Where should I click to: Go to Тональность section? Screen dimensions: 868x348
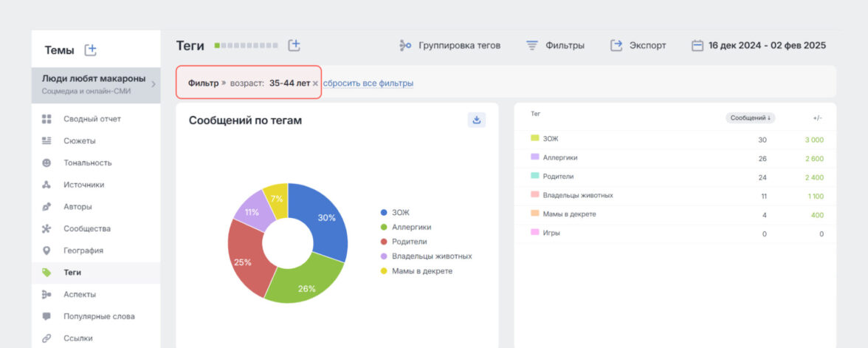click(87, 163)
